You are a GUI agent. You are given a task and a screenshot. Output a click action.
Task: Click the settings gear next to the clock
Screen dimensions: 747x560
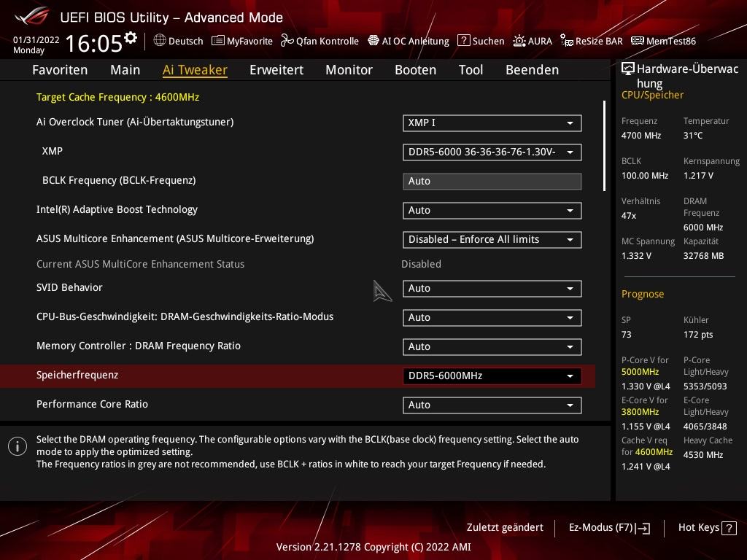click(130, 37)
